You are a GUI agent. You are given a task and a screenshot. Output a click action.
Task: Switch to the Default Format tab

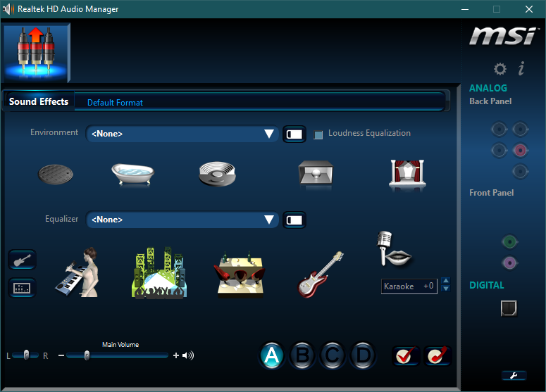tap(115, 103)
